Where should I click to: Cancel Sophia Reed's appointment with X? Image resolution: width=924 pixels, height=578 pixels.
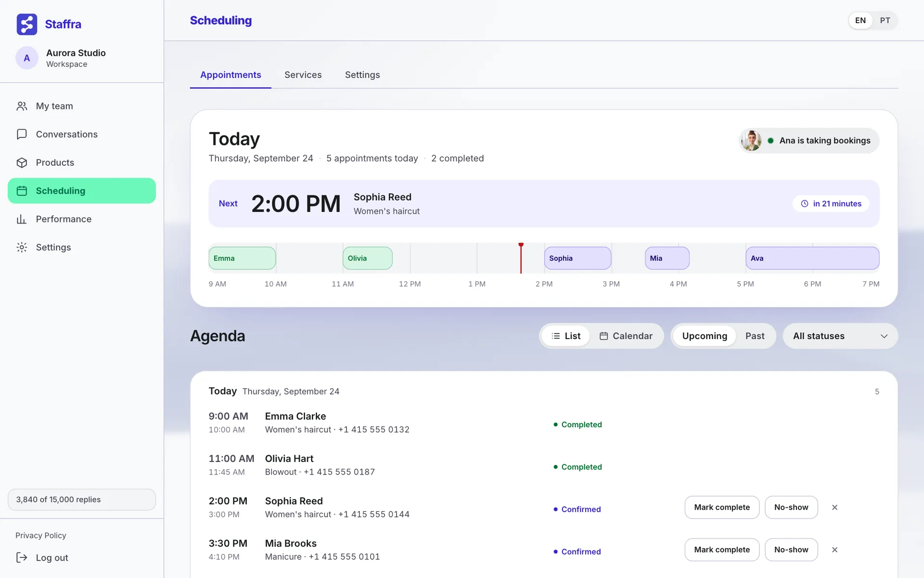835,507
